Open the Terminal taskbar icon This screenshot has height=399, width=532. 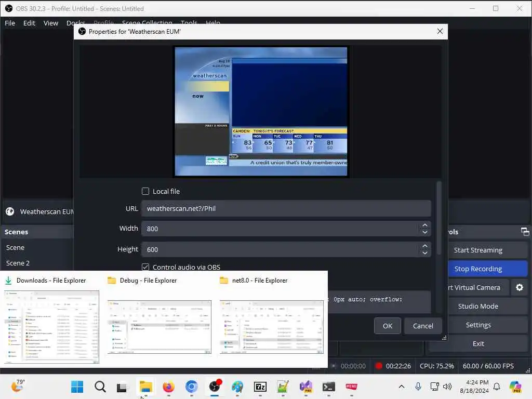[x=329, y=387]
